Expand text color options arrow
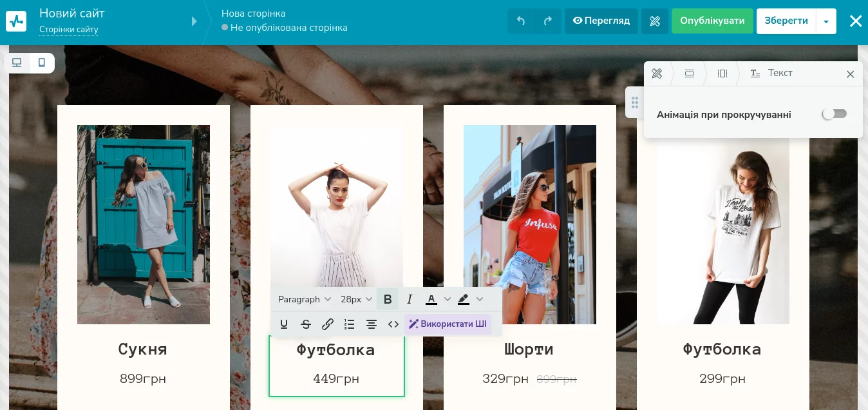 [448, 299]
